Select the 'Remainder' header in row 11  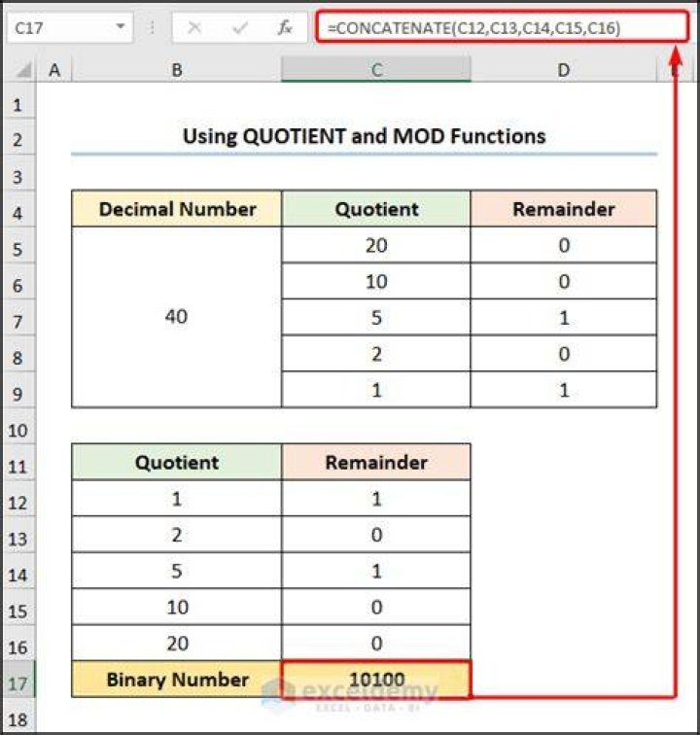pos(376,462)
